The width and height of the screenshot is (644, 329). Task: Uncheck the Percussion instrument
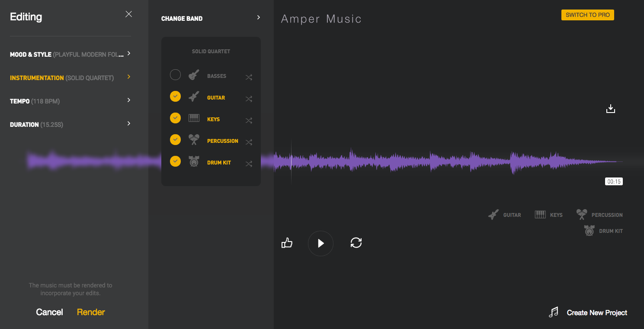(x=175, y=139)
